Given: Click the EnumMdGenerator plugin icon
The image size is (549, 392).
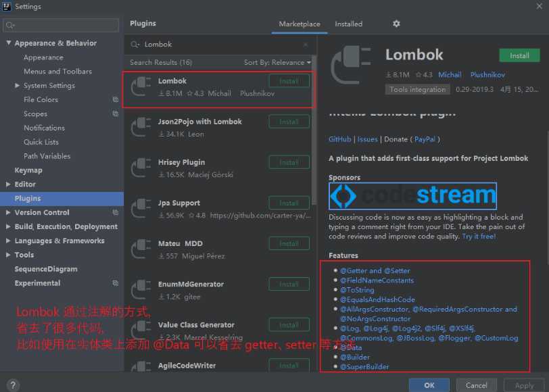Looking at the screenshot, I should (x=141, y=289).
